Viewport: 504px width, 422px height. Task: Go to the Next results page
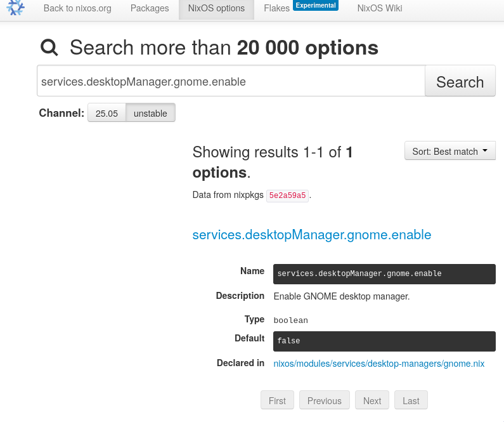pyautogui.click(x=372, y=400)
